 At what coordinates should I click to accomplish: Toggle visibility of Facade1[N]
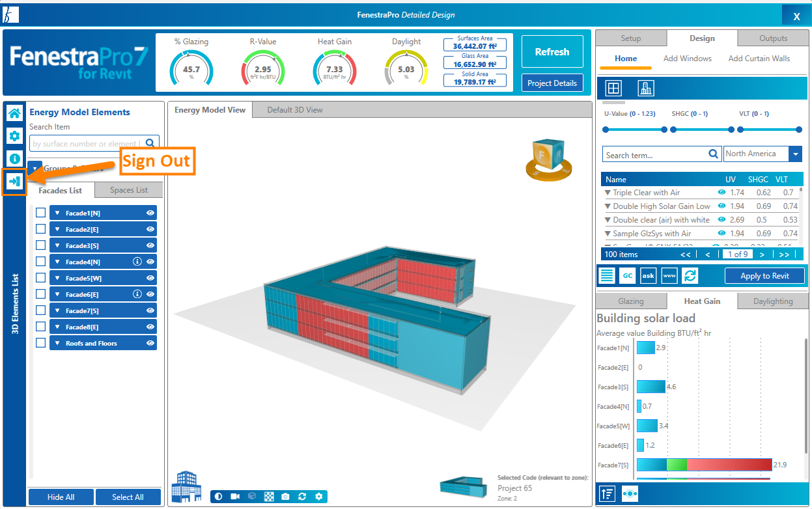[150, 213]
